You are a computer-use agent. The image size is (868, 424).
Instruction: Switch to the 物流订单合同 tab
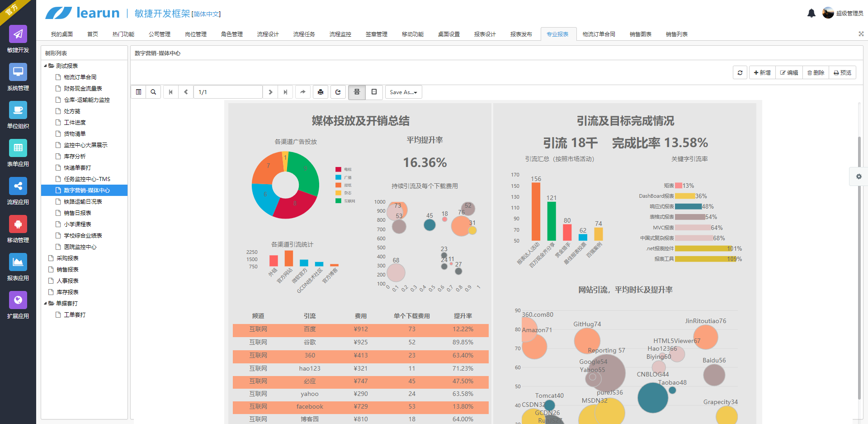(x=599, y=34)
